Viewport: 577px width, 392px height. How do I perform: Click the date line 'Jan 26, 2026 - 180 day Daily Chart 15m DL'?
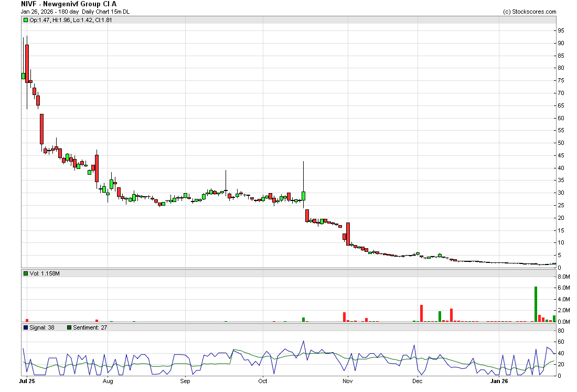(x=75, y=12)
